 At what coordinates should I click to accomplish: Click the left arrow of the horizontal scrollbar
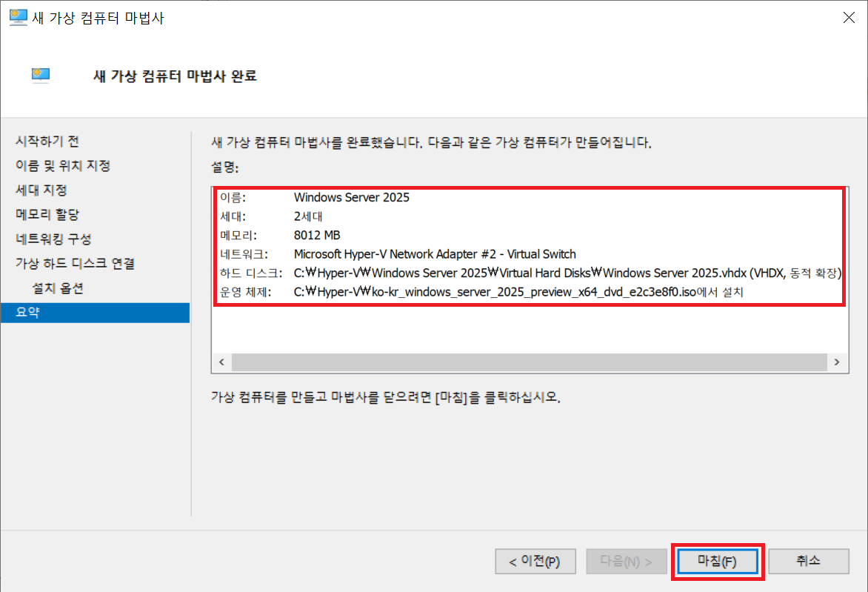(x=221, y=362)
